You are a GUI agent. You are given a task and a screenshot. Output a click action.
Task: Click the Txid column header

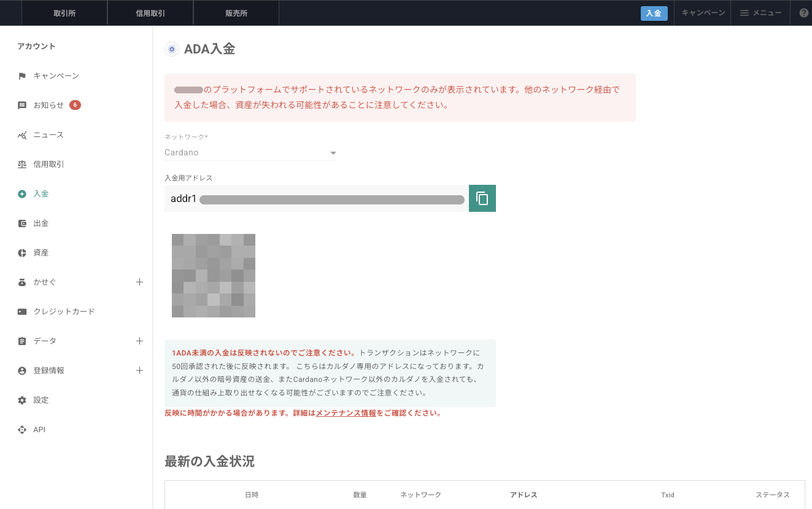[x=668, y=495]
